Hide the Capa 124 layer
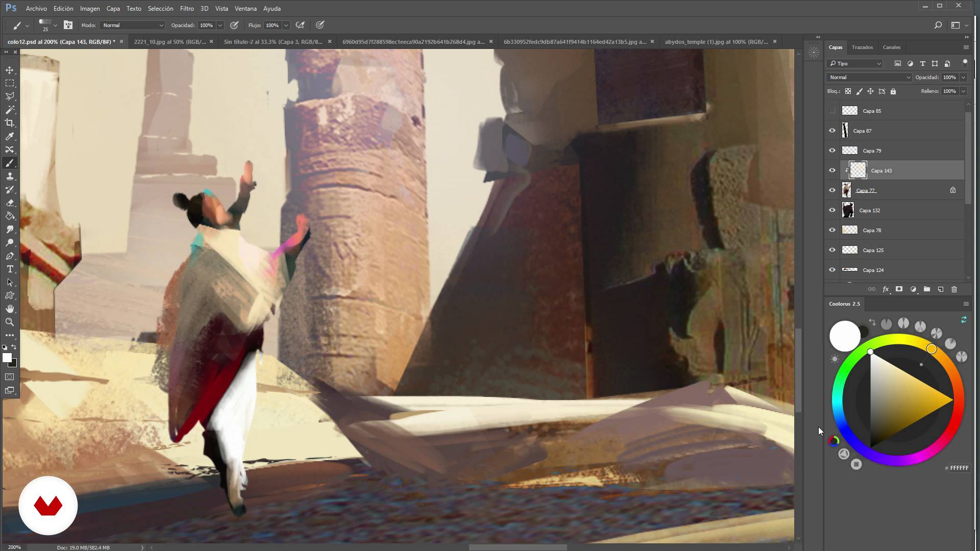This screenshot has width=980, height=551. pos(832,270)
